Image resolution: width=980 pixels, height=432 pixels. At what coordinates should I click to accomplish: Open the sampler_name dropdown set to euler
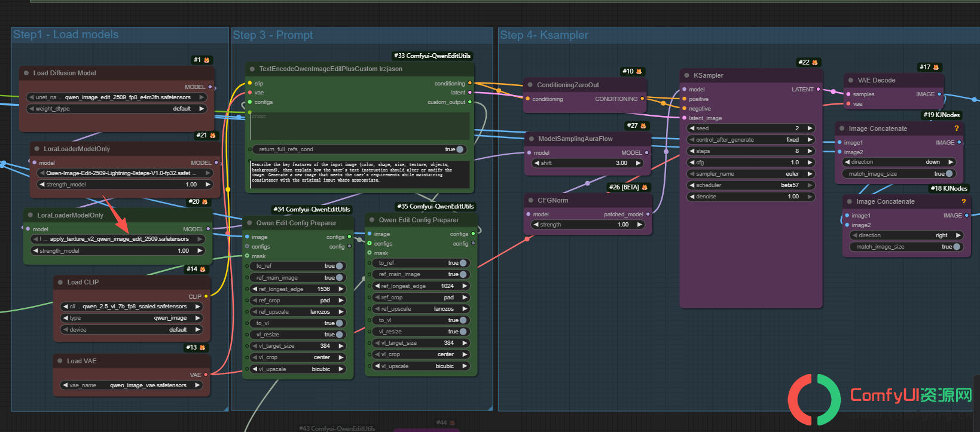pyautogui.click(x=751, y=174)
